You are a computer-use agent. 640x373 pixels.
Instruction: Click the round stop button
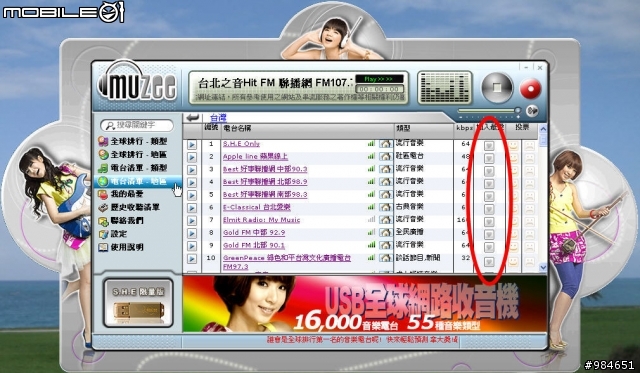tap(497, 88)
